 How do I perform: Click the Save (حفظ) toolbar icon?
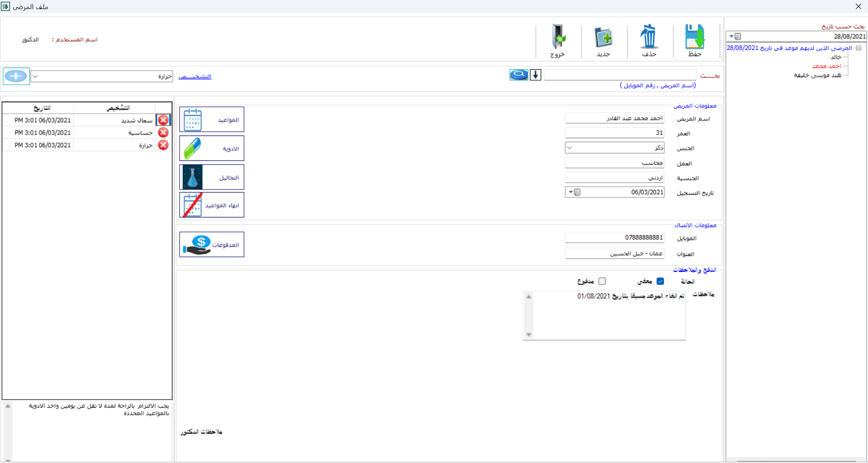click(x=694, y=37)
